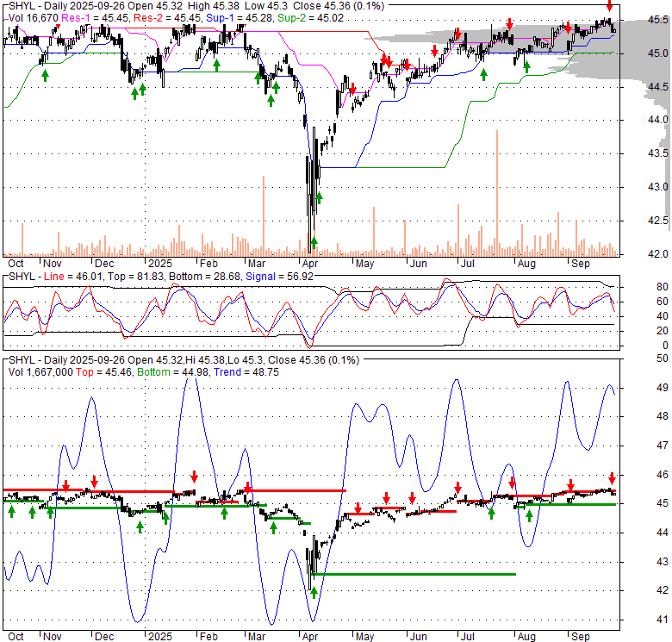Click the 42.0 price axis label on top chart
672x642 pixels.
658,254
